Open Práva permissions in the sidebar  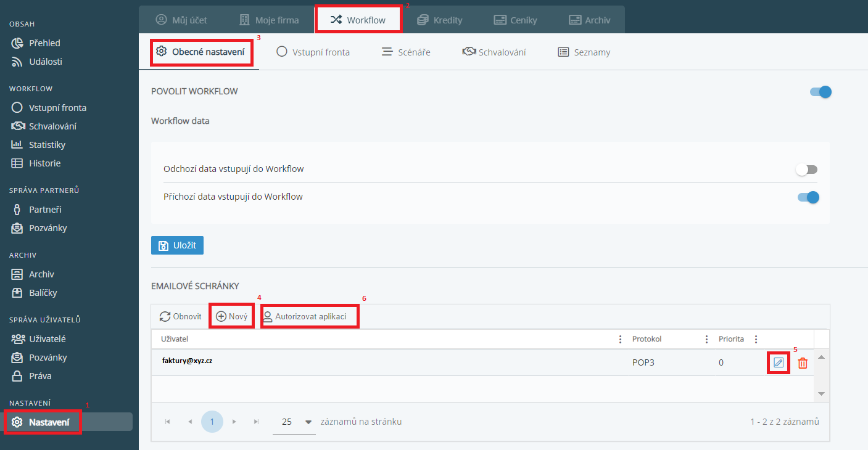tap(40, 376)
